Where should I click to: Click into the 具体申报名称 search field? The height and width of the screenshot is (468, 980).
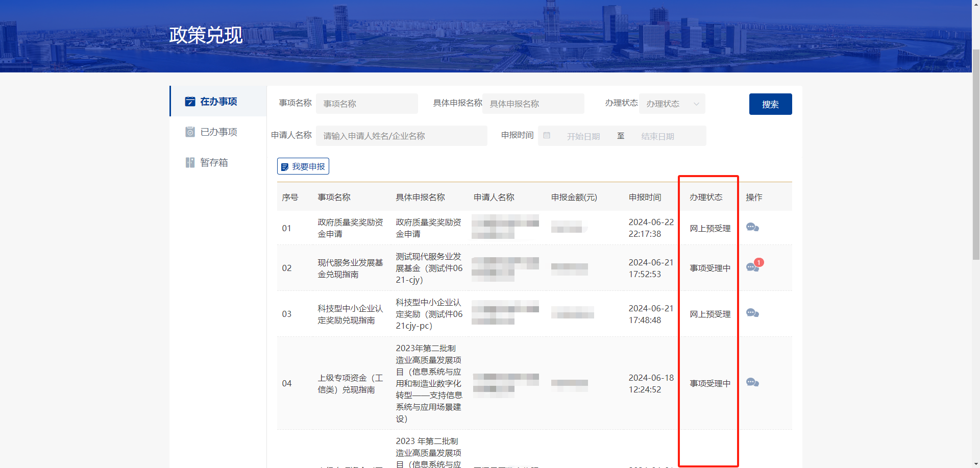[x=533, y=104]
